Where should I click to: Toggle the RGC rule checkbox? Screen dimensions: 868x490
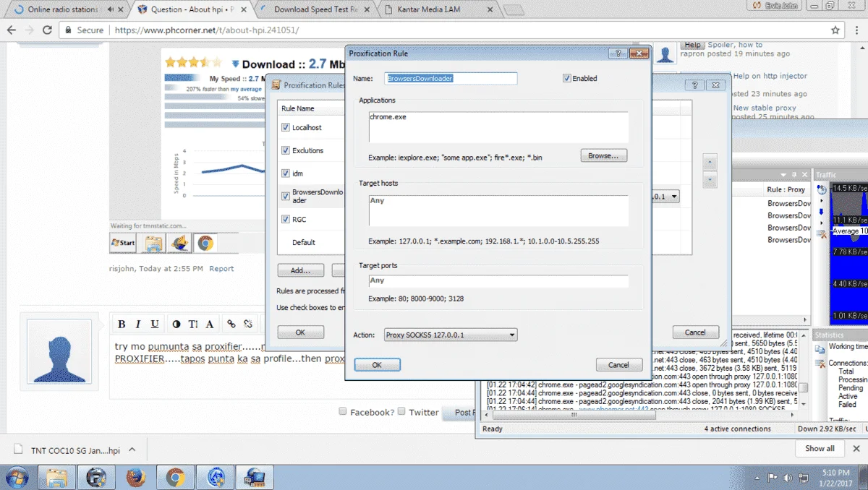coord(286,219)
